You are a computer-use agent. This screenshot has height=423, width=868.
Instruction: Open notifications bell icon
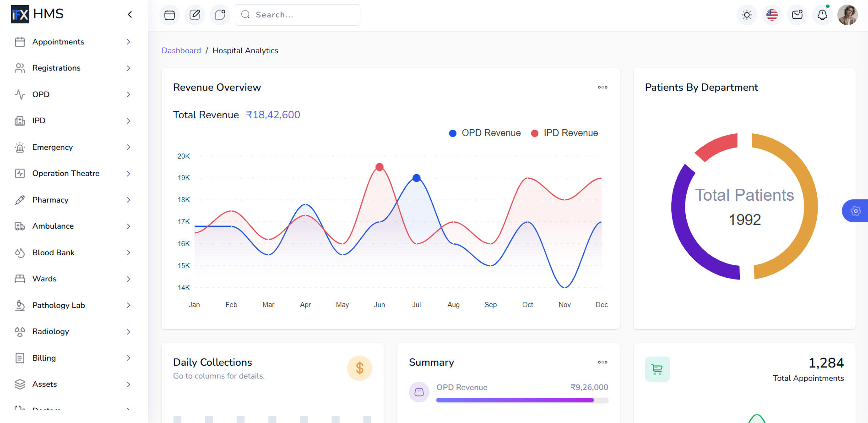822,15
